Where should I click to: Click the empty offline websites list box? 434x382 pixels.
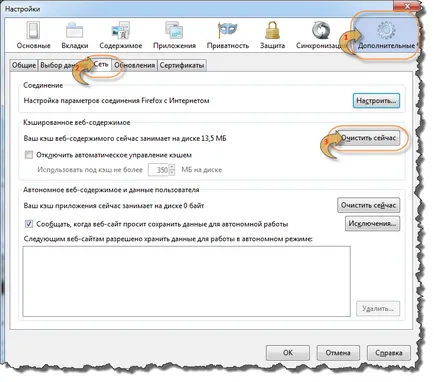point(186,281)
